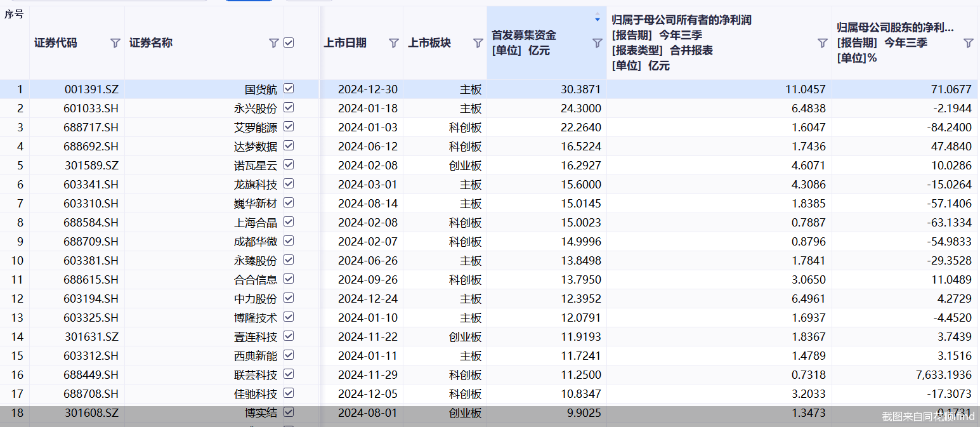Click filter icon on the rightmost 今年三季 % column
Image resolution: width=980 pixels, height=427 pixels.
pos(968,43)
